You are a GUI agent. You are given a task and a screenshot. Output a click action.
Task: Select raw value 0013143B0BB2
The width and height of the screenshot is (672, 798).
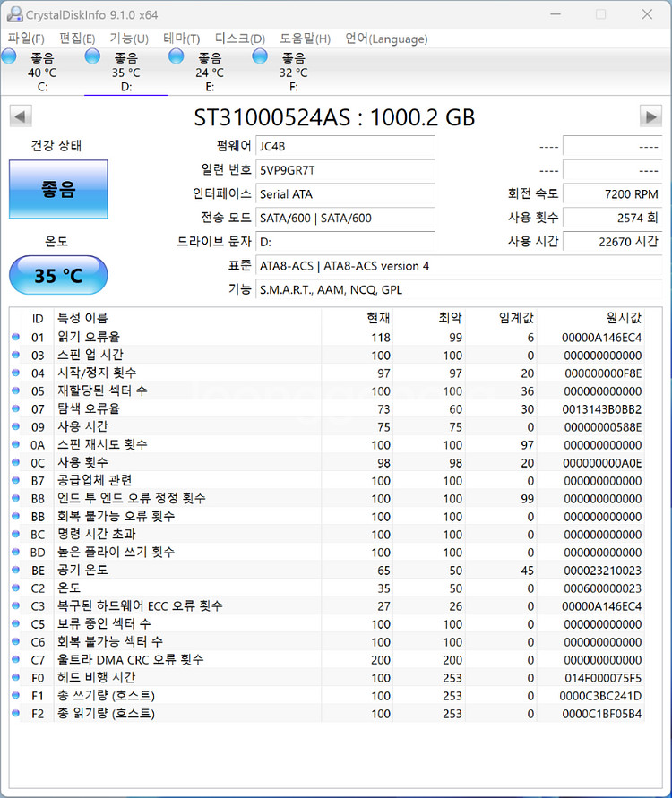pyautogui.click(x=602, y=409)
